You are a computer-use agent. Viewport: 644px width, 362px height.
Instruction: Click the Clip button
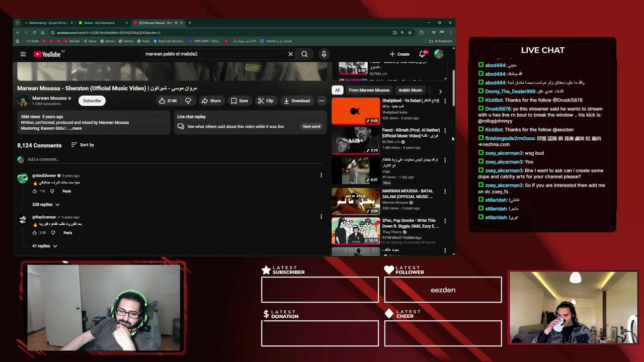(266, 101)
